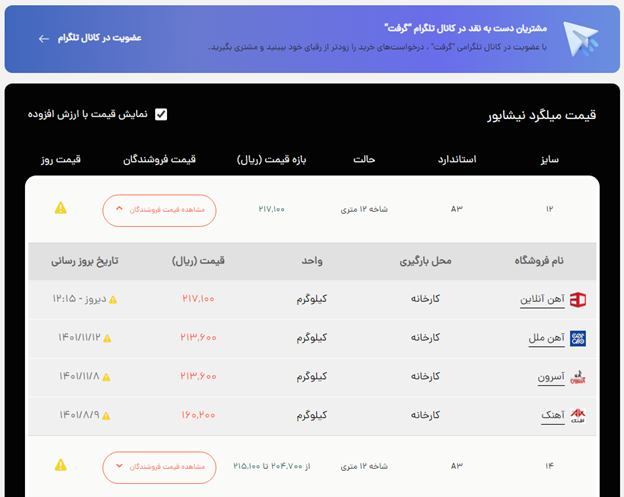Image resolution: width=624 pixels, height=497 pixels.
Task: Click the arrow beside Telegram membership link
Action: 43,38
